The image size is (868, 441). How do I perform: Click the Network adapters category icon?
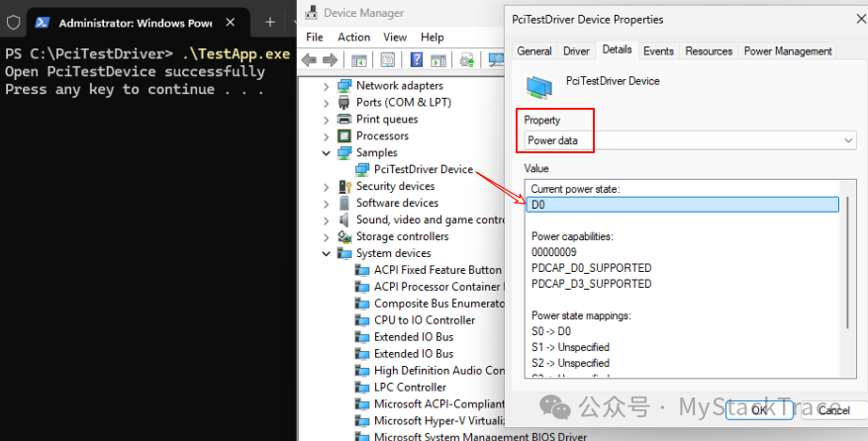pos(344,86)
